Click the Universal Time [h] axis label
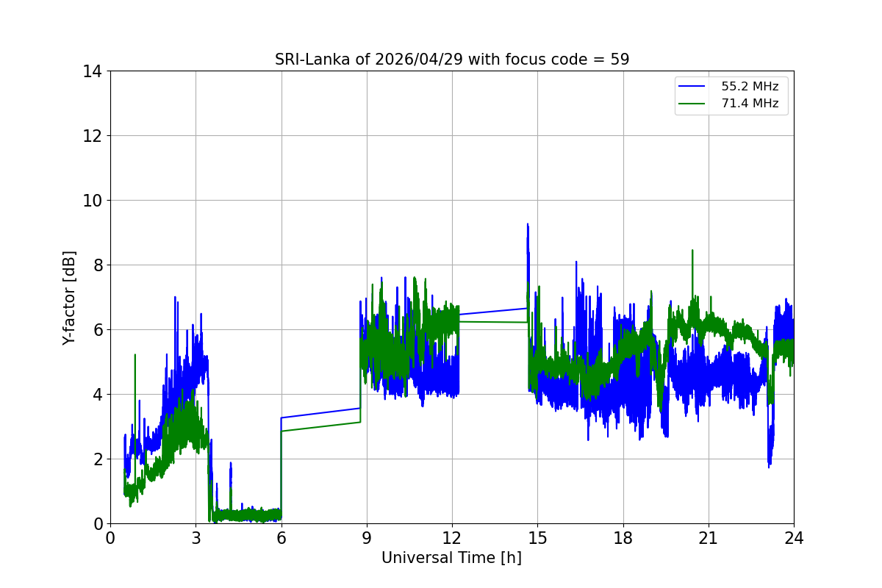 click(x=451, y=558)
